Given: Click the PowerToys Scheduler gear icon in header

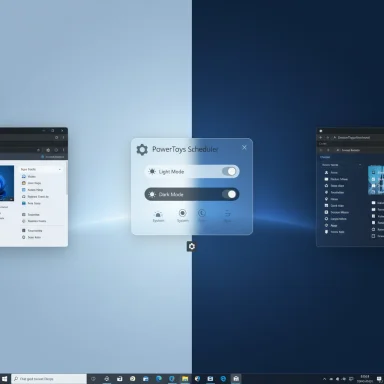Looking at the screenshot, I should [142, 150].
